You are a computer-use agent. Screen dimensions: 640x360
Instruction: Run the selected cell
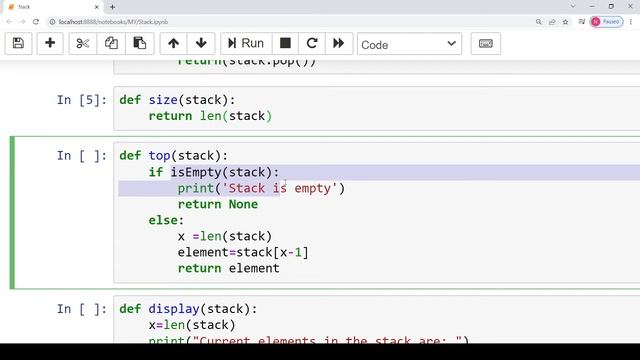click(x=246, y=43)
